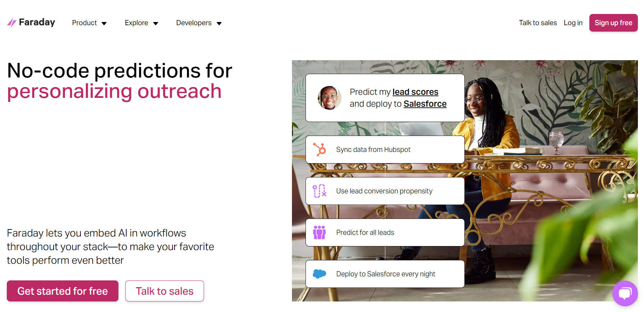Click the Faraday lightning logo icon
This screenshot has height=312, width=644.
coord(12,23)
